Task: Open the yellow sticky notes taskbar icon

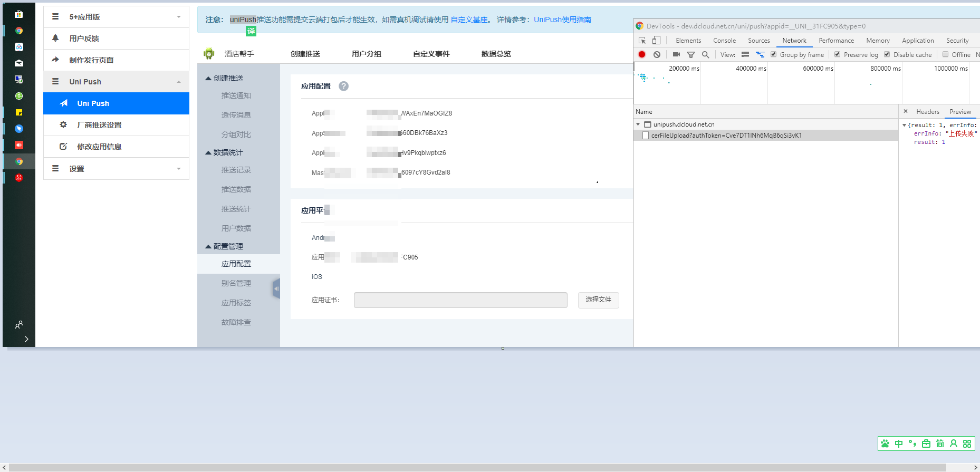Action: [19, 112]
